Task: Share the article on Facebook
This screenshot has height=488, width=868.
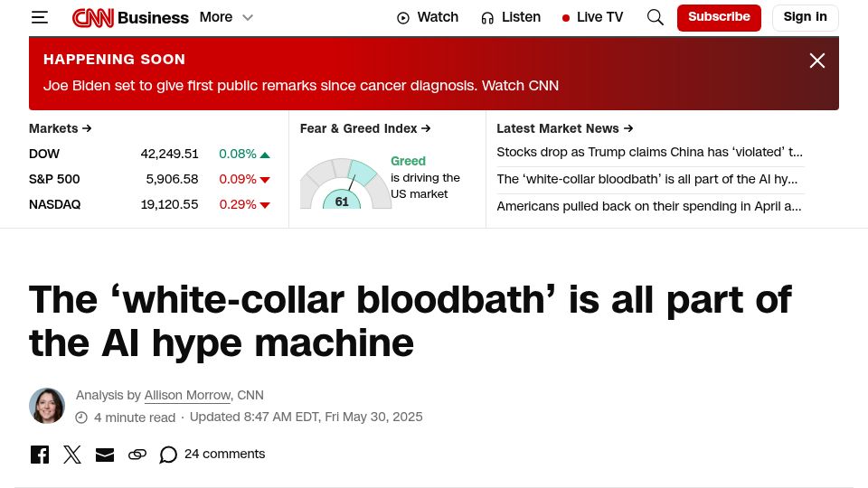Action: (x=39, y=455)
